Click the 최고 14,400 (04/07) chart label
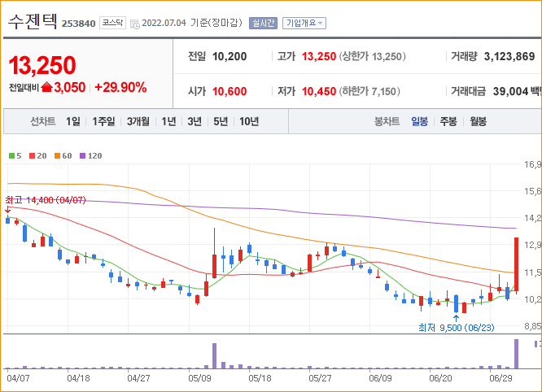 [x=46, y=200]
